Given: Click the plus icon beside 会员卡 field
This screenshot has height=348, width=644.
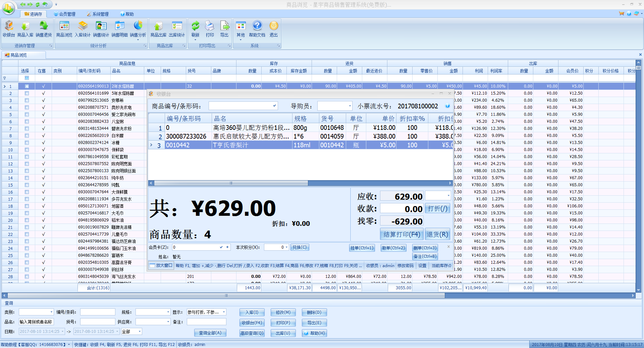Looking at the screenshot, I should pos(227,247).
